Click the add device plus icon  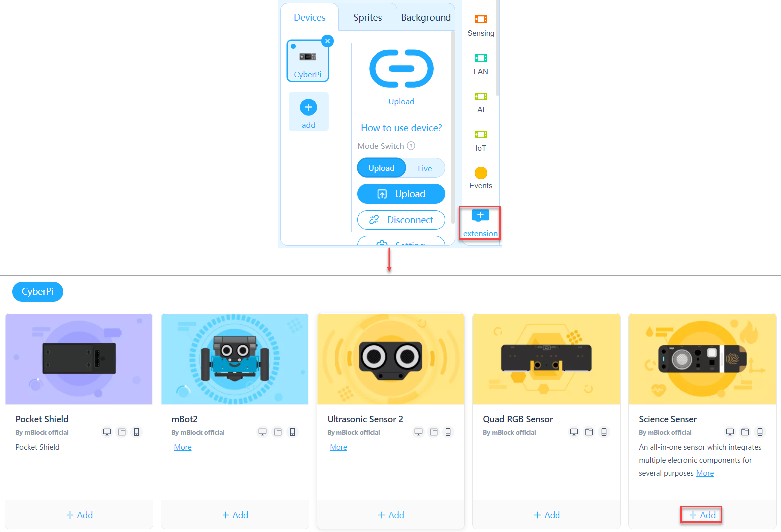[308, 107]
